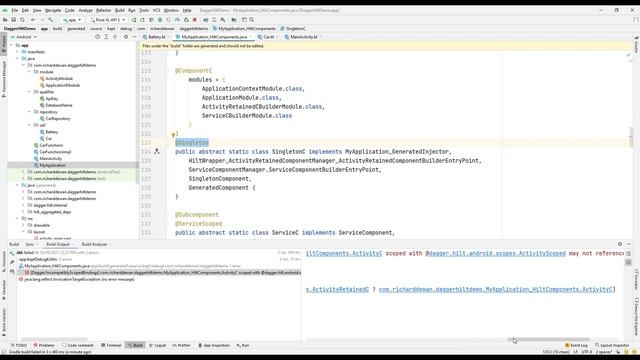Click the SingletonC breadcrumb
640x360 pixels.
pyautogui.click(x=293, y=29)
